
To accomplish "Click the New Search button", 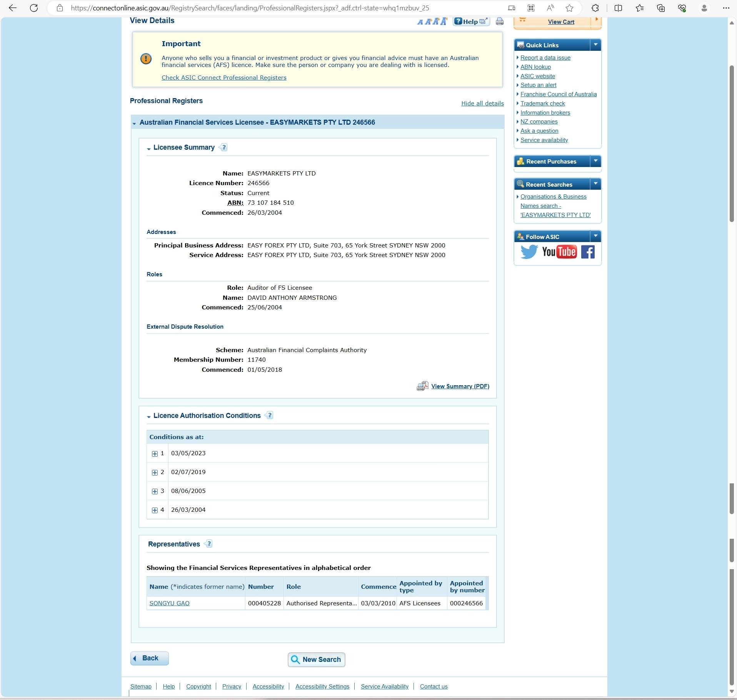I will coord(316,660).
